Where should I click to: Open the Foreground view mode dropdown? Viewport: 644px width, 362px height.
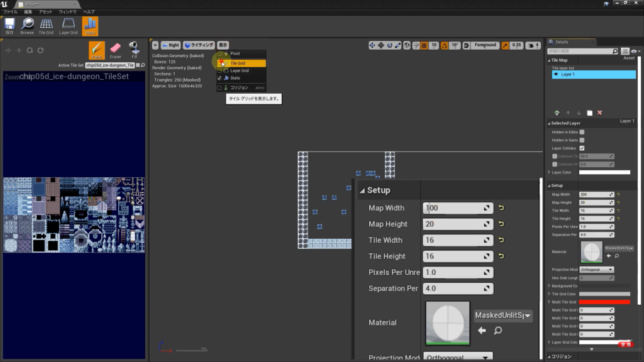coord(485,45)
